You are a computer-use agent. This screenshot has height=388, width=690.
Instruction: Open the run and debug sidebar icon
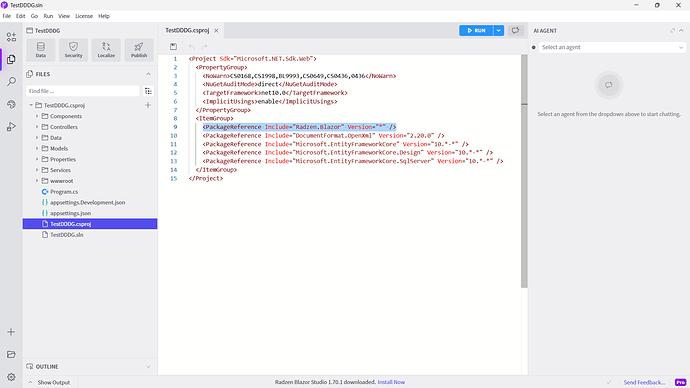[x=11, y=127]
